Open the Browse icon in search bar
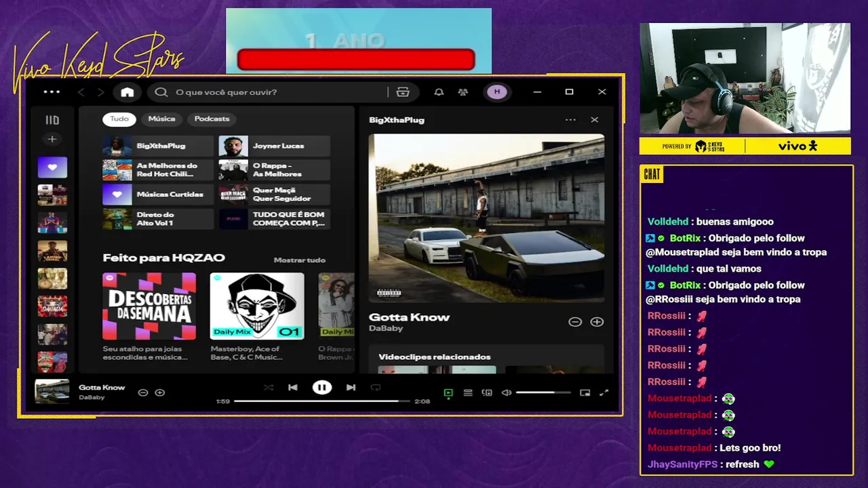Viewport: 868px width, 488px height. pos(403,92)
